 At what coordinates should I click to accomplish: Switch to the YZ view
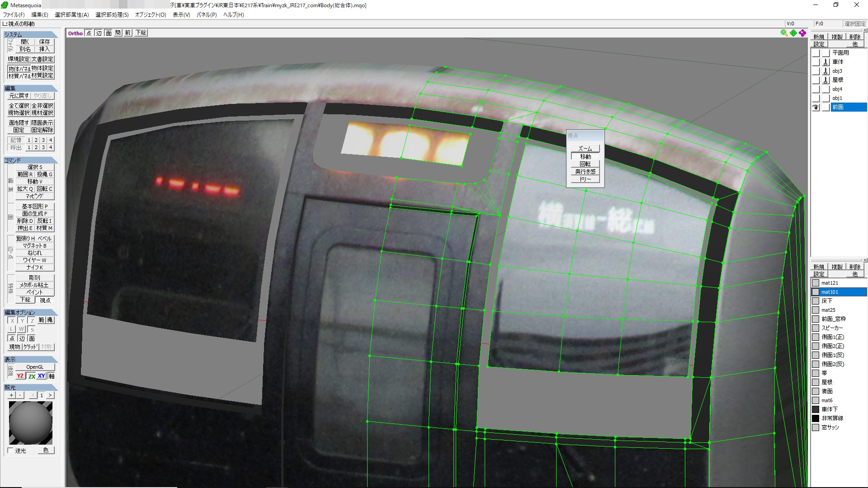(20, 376)
